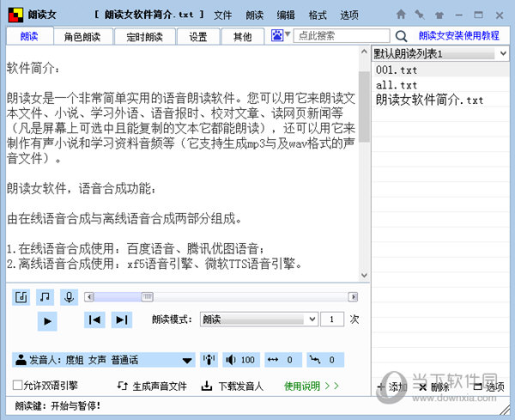
Task: Click the music note icon
Action: pyautogui.click(x=45, y=296)
